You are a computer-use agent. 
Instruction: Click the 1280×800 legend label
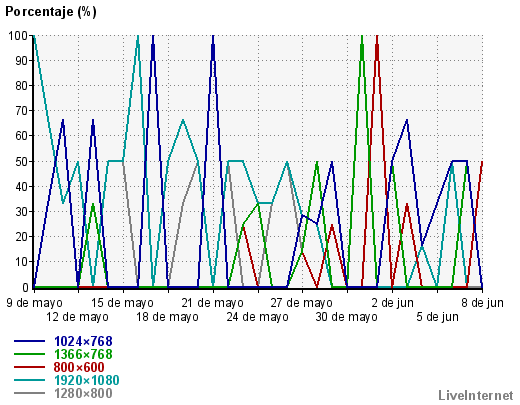[83, 393]
